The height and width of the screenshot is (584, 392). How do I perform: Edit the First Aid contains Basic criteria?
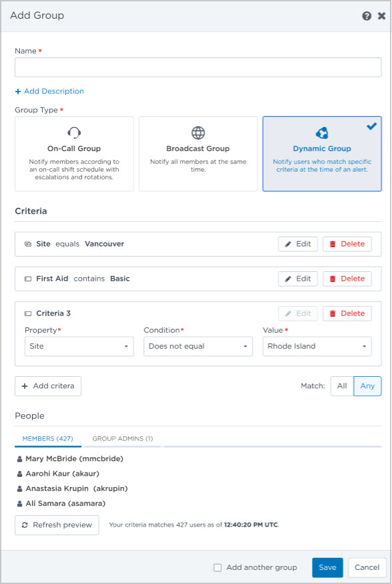[x=298, y=279]
